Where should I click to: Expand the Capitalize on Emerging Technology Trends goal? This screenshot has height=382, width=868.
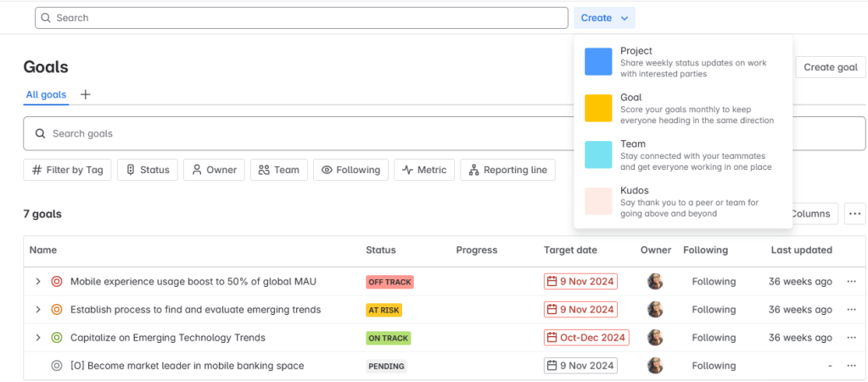38,338
